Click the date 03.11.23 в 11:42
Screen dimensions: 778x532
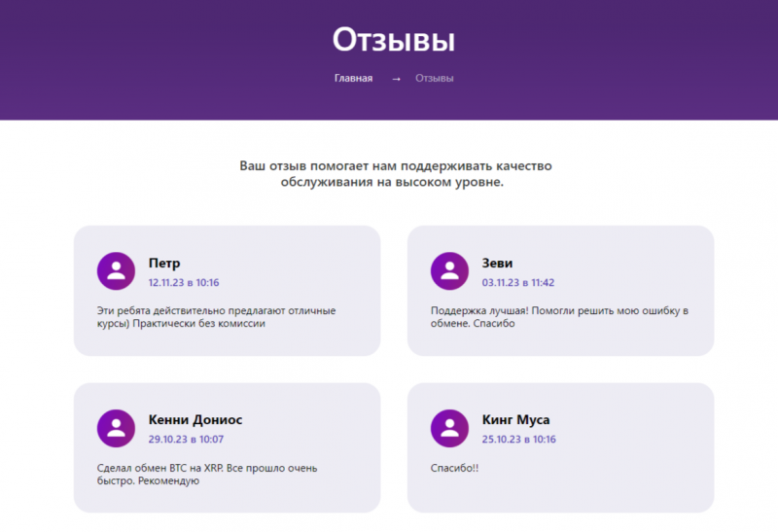(518, 282)
